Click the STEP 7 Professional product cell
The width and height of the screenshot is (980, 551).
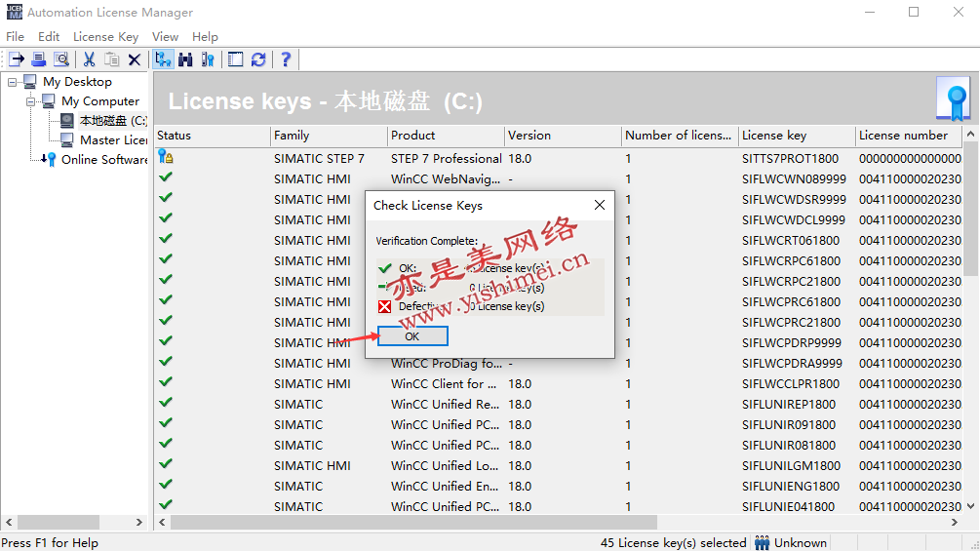447,159
